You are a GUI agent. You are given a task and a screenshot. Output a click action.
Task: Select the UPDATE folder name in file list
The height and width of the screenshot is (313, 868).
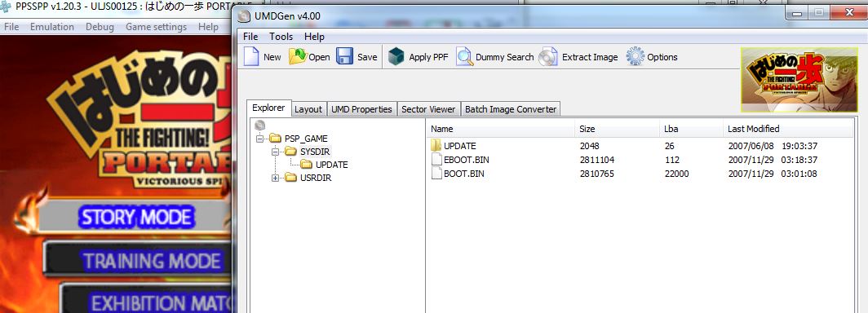point(459,146)
